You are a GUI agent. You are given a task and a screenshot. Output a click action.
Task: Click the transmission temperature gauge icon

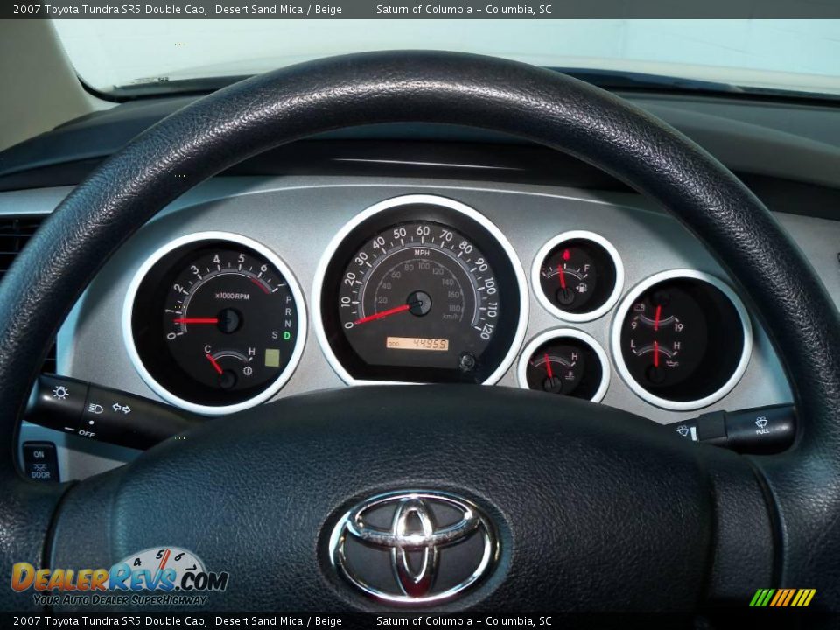(x=248, y=370)
